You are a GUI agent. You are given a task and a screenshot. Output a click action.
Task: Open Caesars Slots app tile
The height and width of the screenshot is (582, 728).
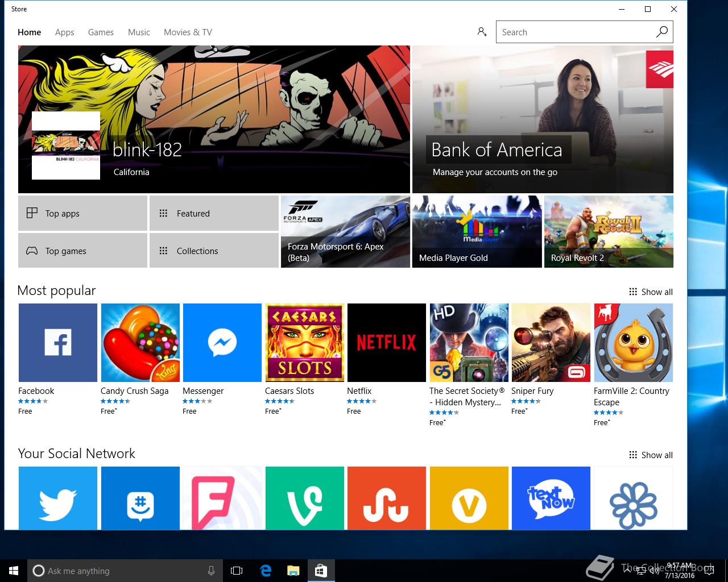pyautogui.click(x=304, y=342)
